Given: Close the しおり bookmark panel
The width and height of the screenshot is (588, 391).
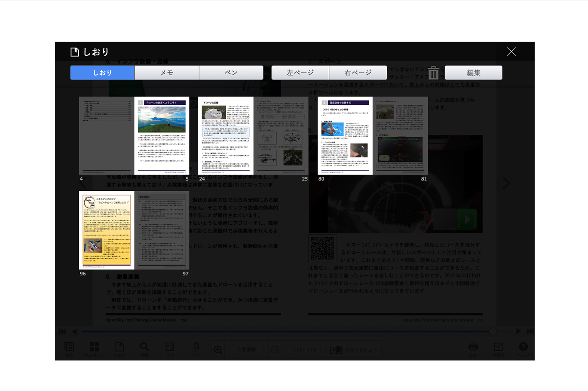Looking at the screenshot, I should click(x=511, y=52).
